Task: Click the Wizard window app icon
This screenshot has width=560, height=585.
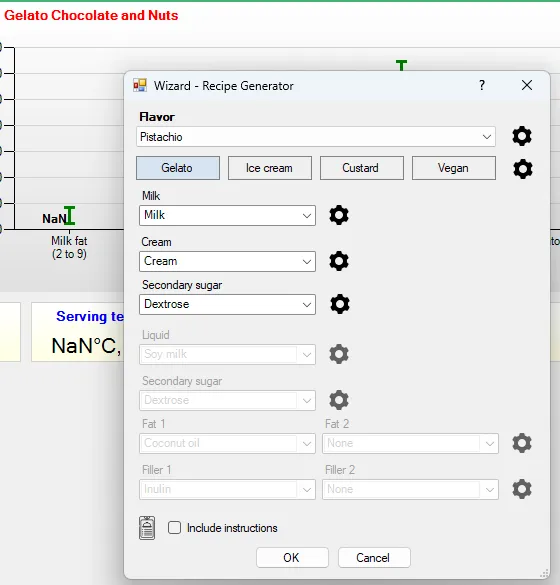Action: [x=140, y=85]
